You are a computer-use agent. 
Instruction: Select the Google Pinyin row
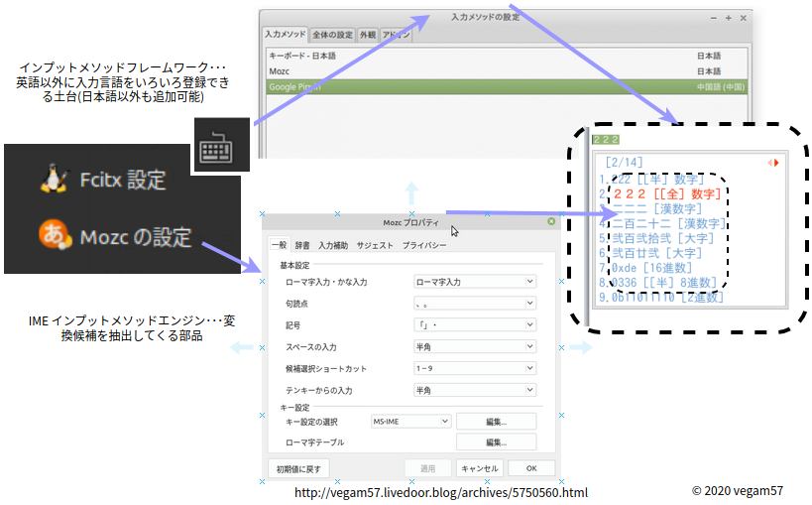click(x=507, y=87)
